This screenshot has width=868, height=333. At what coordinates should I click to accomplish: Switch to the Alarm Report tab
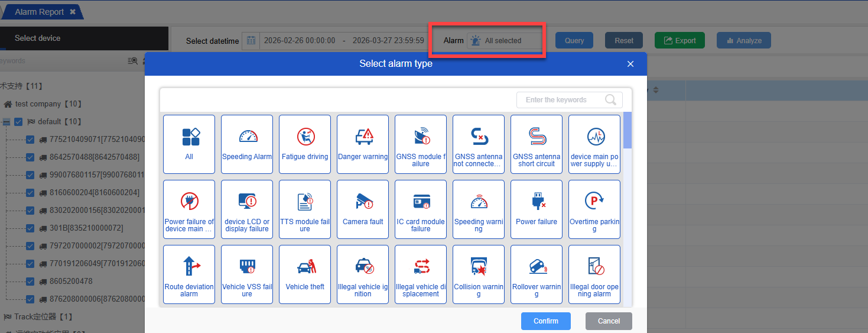point(39,12)
